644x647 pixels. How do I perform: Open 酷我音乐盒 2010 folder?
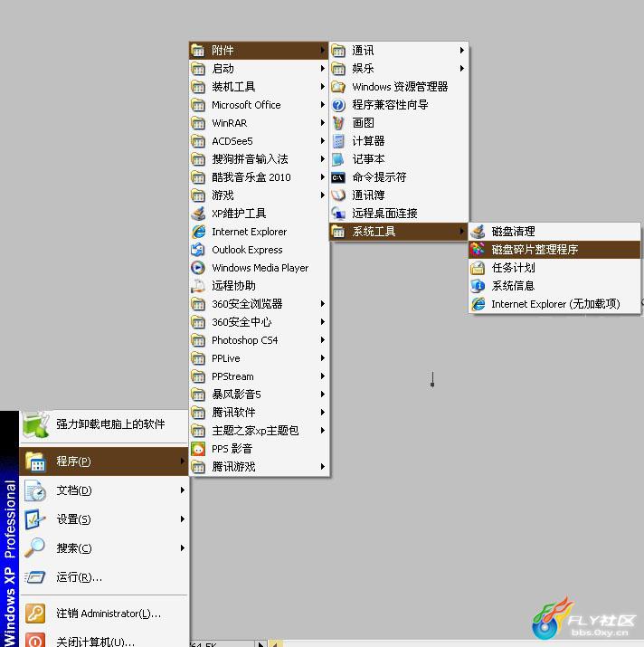click(259, 177)
